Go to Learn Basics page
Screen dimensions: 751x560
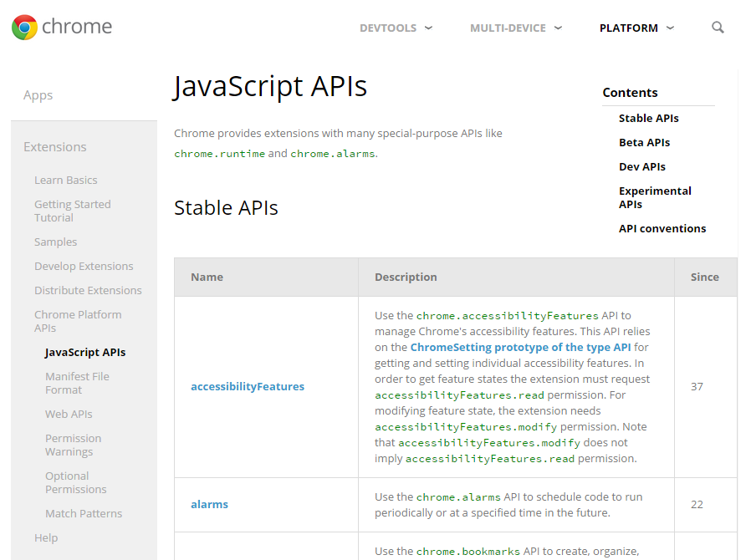coord(66,181)
